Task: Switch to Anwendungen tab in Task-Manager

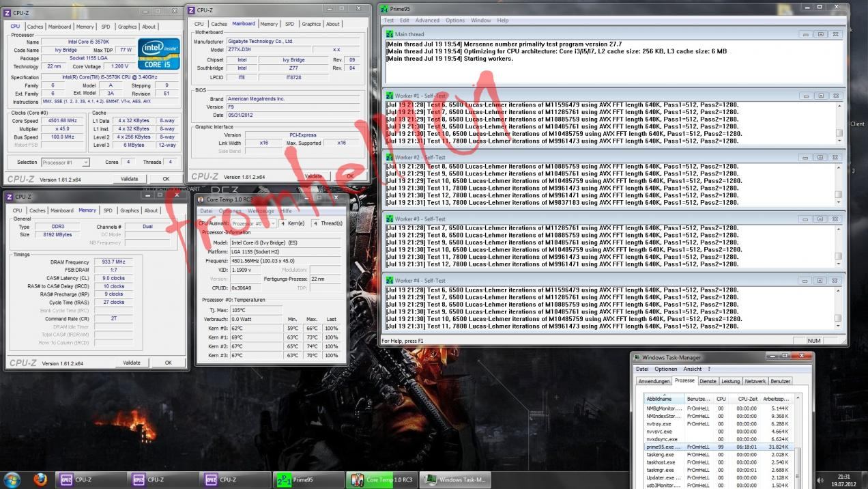Action: 654,381
